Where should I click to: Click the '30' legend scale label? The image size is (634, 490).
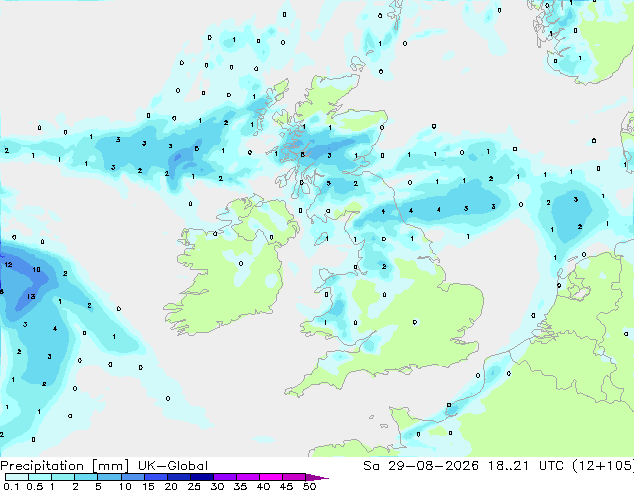point(217,486)
